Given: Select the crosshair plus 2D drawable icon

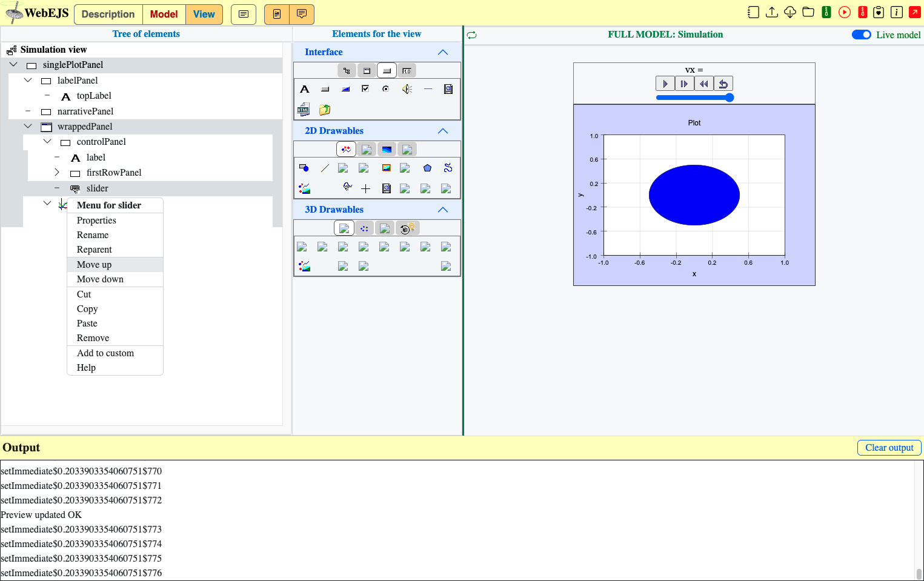Looking at the screenshot, I should tap(365, 188).
